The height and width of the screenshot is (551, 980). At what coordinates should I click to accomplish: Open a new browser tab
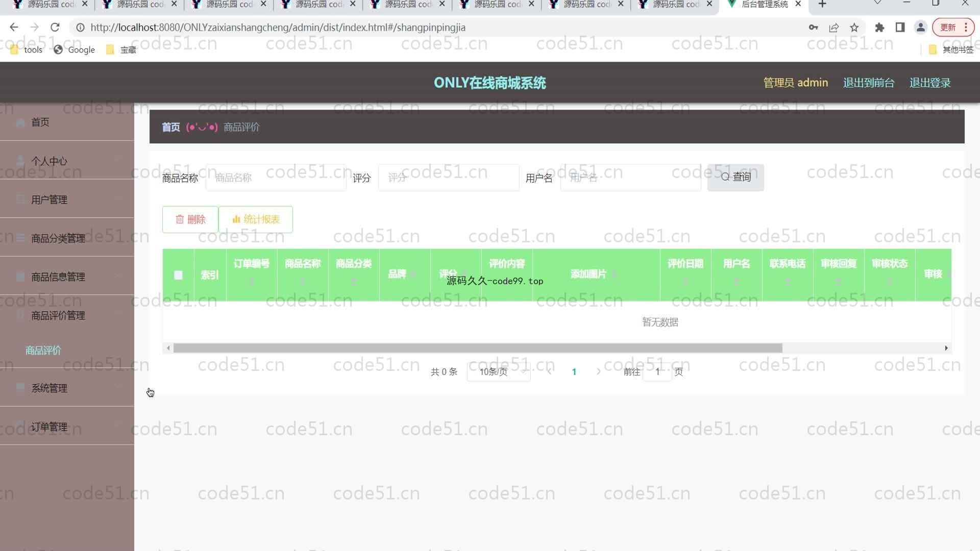pos(822,4)
